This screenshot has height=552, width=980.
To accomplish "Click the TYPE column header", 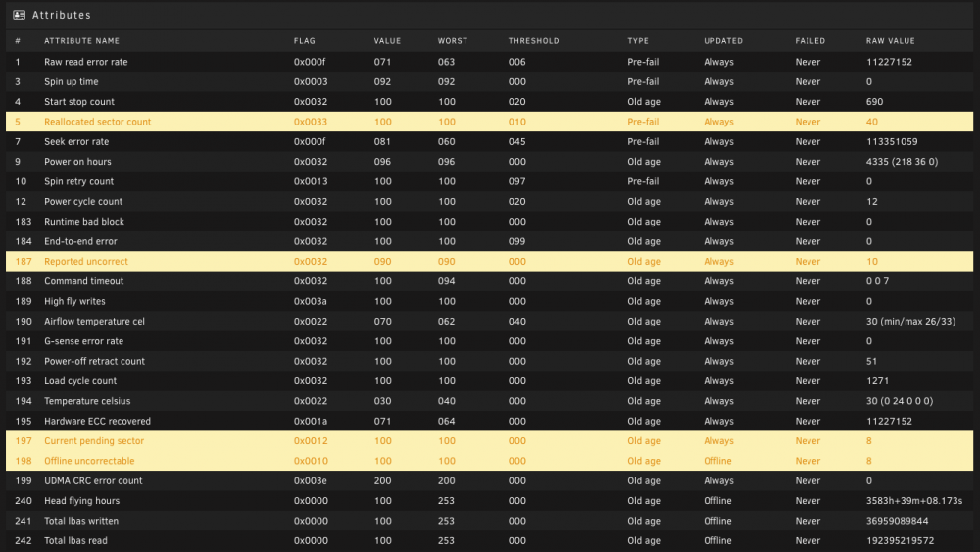I will point(638,40).
